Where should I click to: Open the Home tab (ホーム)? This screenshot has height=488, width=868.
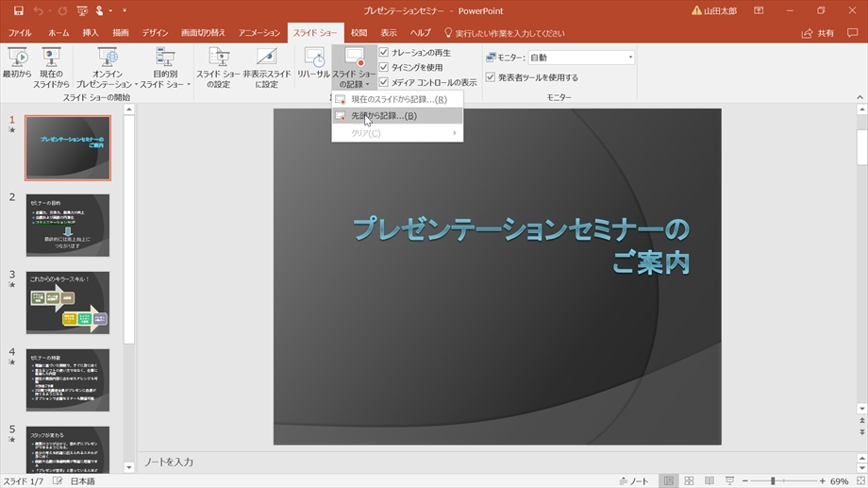click(58, 33)
